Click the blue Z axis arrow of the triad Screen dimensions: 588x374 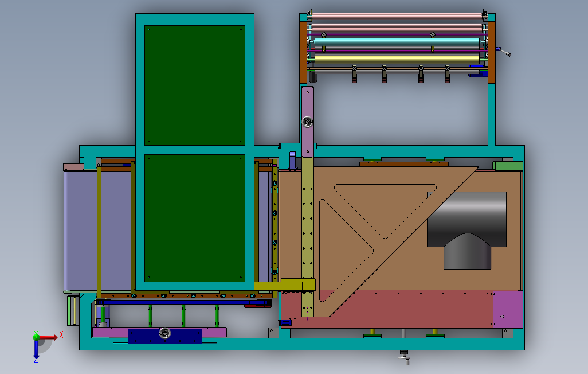[36, 349]
